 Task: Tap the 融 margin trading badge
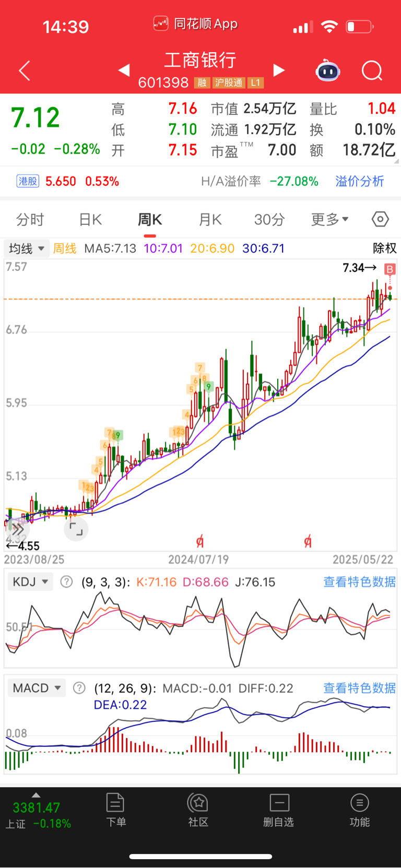pyautogui.click(x=202, y=83)
